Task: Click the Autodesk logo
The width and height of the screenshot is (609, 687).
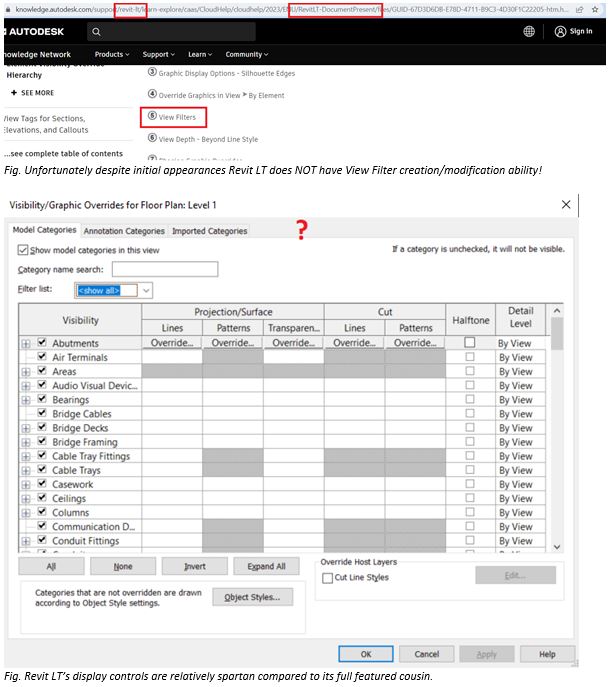Action: click(34, 32)
